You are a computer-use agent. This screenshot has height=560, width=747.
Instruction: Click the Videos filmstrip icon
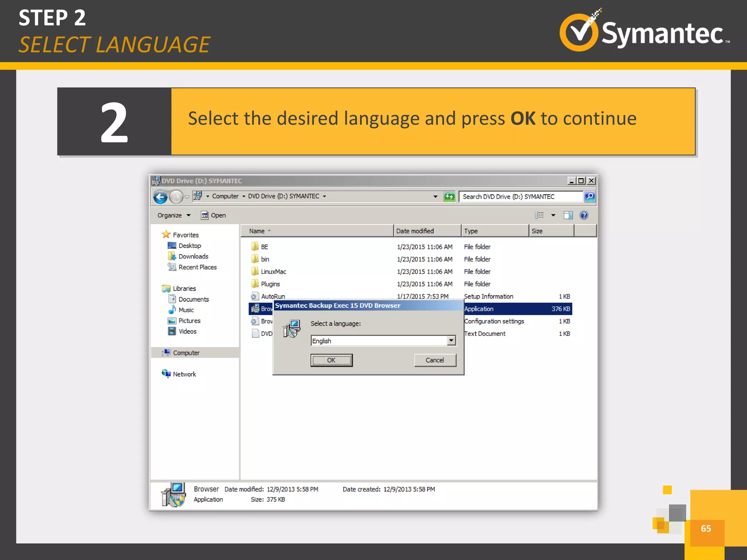(x=172, y=331)
